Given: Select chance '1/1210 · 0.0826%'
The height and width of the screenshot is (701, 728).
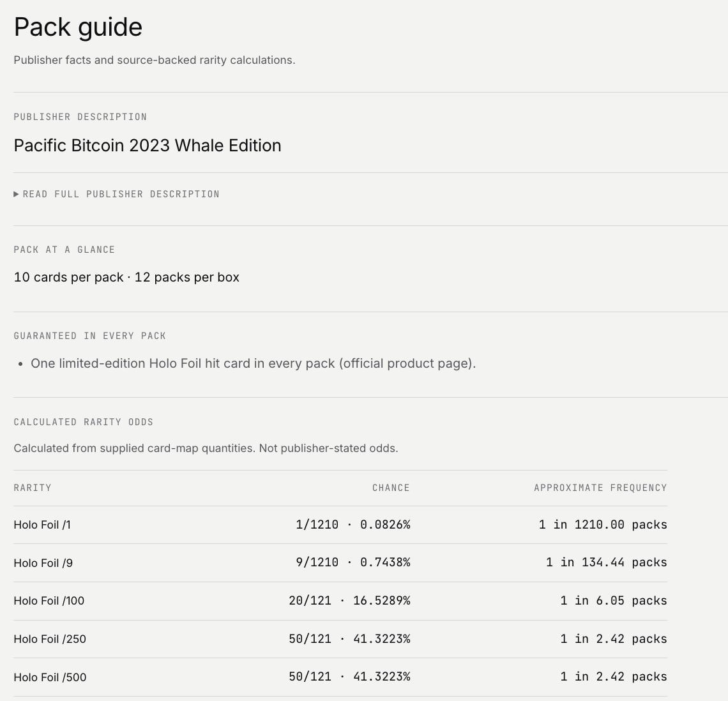Looking at the screenshot, I should point(353,525).
